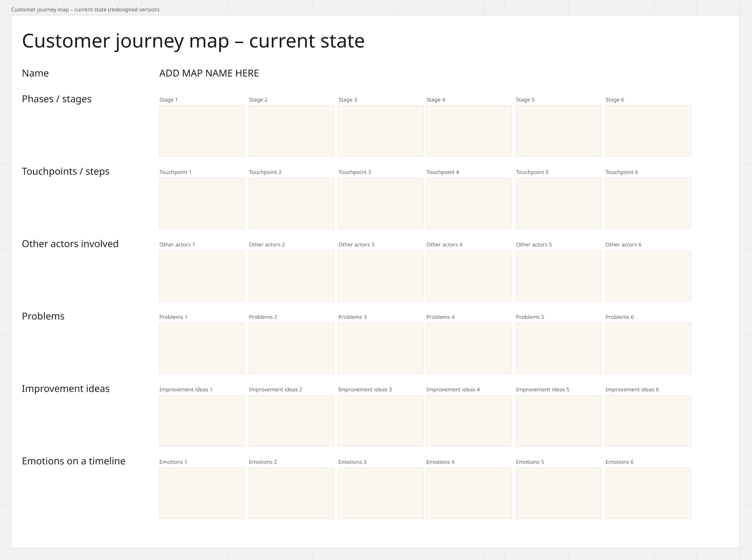Select the box under Improvement ideas 2
The height and width of the screenshot is (560, 752).
[292, 421]
